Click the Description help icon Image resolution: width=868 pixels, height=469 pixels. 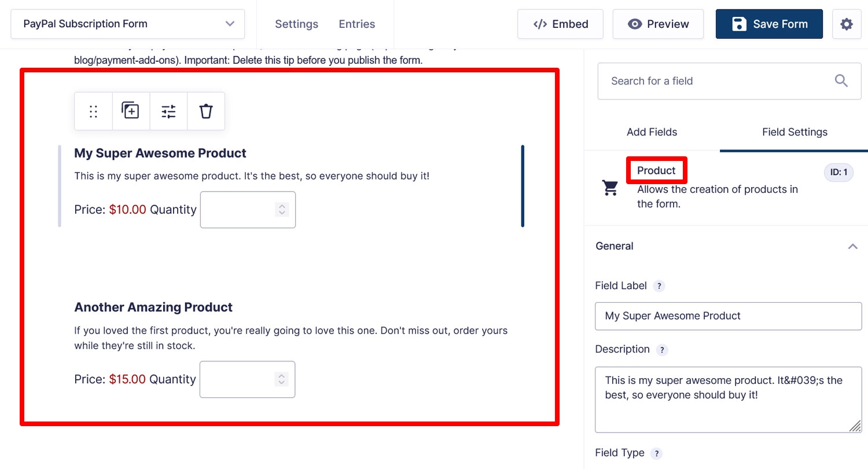662,350
